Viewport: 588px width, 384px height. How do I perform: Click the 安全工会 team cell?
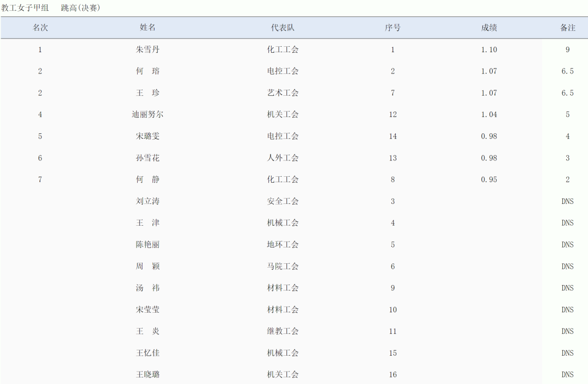(283, 201)
